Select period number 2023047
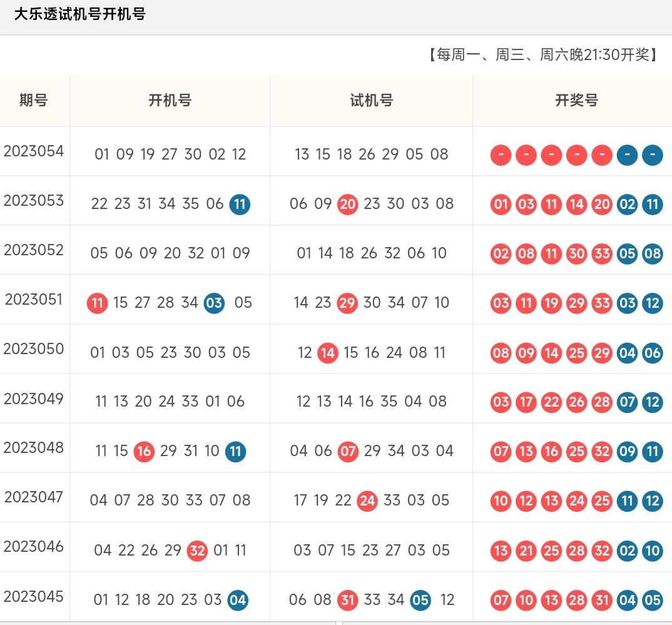Image resolution: width=672 pixels, height=625 pixels. coord(33,497)
